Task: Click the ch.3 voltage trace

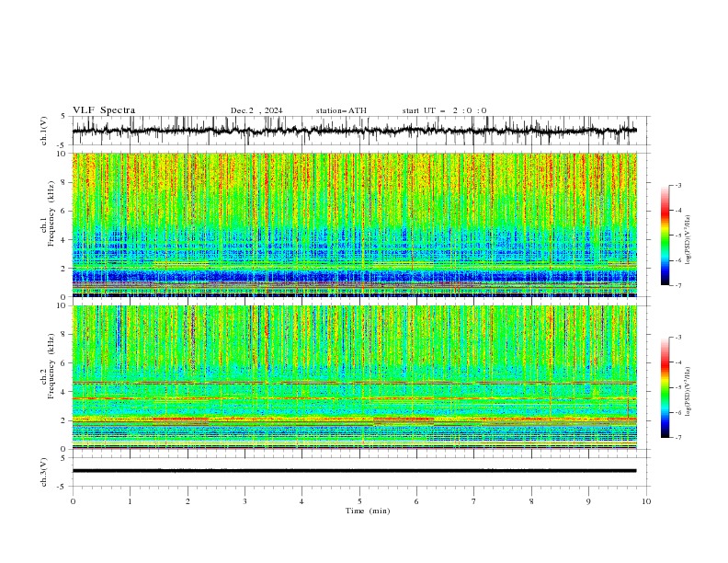Action: point(354,471)
